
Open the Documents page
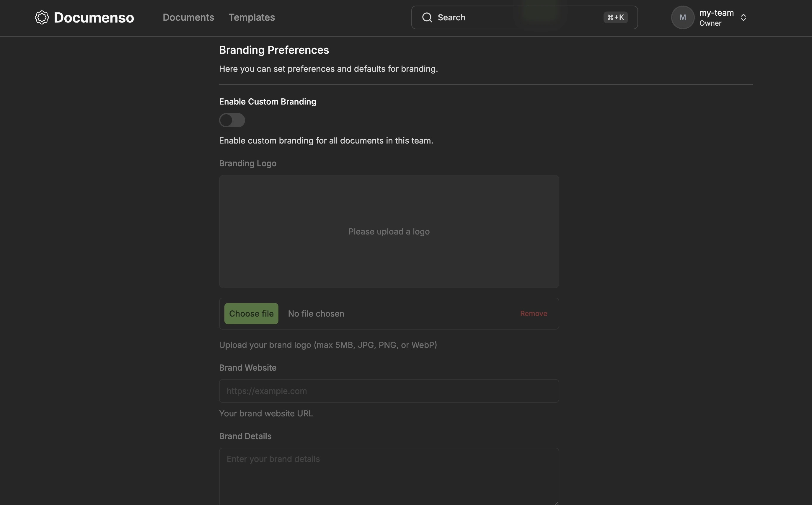[x=188, y=17]
